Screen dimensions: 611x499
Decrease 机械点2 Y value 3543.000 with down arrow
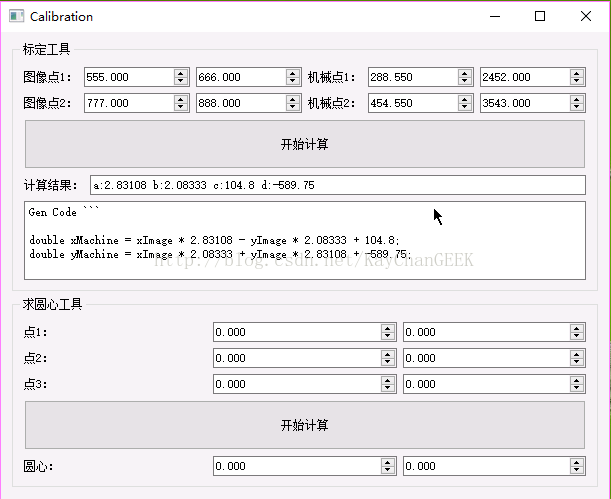coord(577,107)
